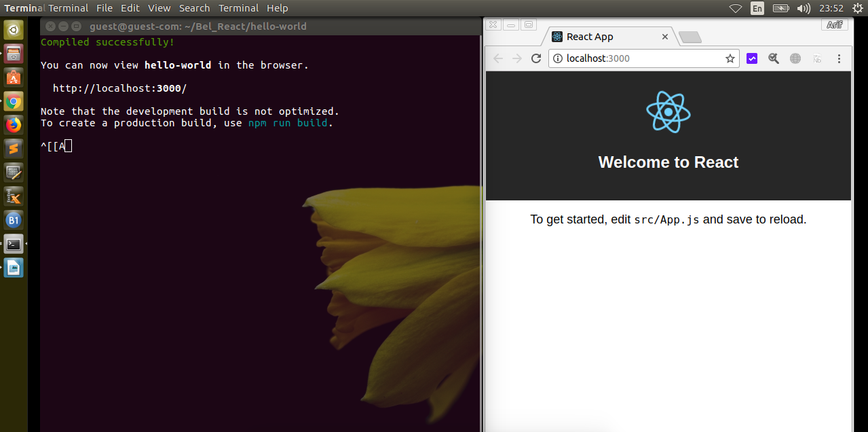
Task: Open the Wi-Fi network indicator
Action: (x=736, y=8)
